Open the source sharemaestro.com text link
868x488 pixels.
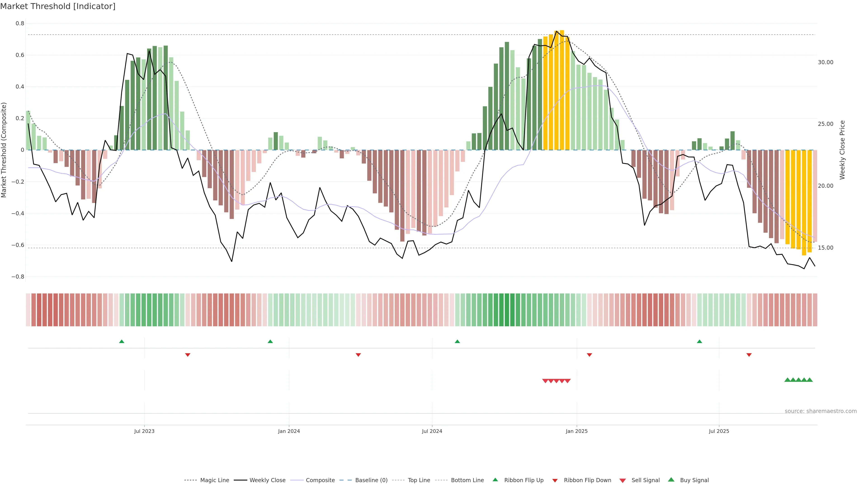[821, 411]
